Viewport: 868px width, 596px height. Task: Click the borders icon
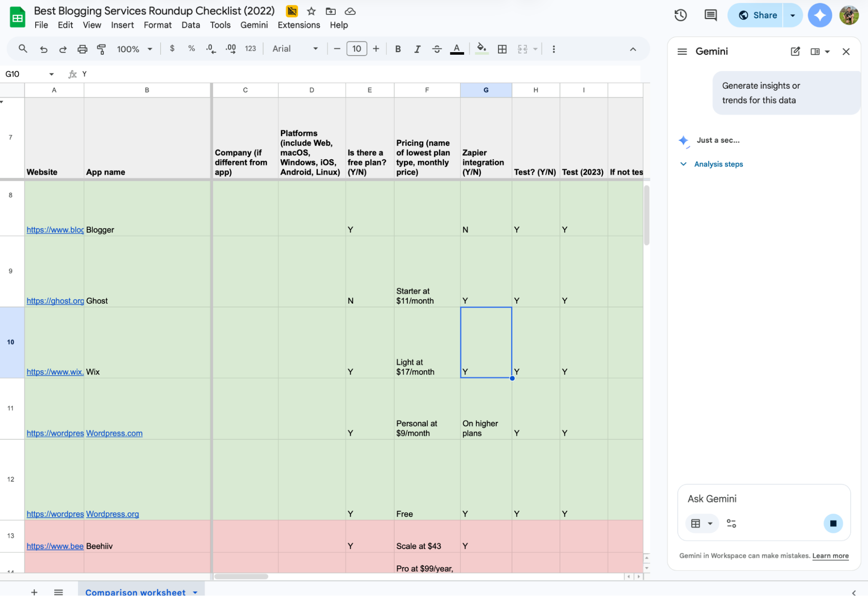tap(502, 49)
